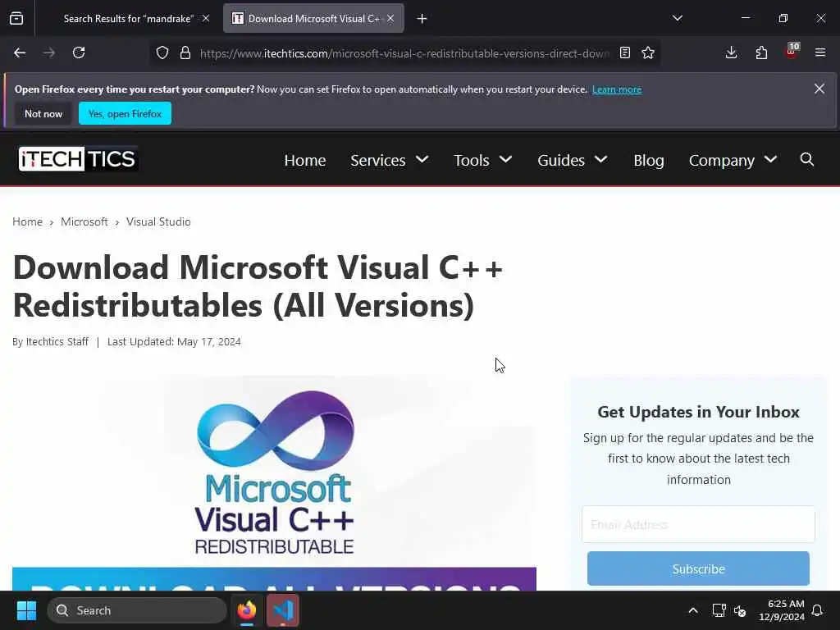Click Yes, open Firefox button
The image size is (840, 630).
pyautogui.click(x=125, y=113)
